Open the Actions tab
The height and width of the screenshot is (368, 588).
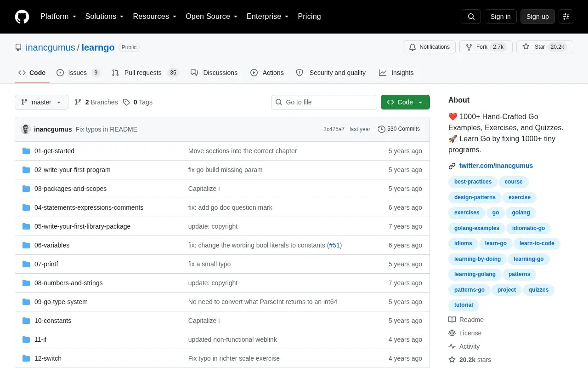tap(267, 73)
